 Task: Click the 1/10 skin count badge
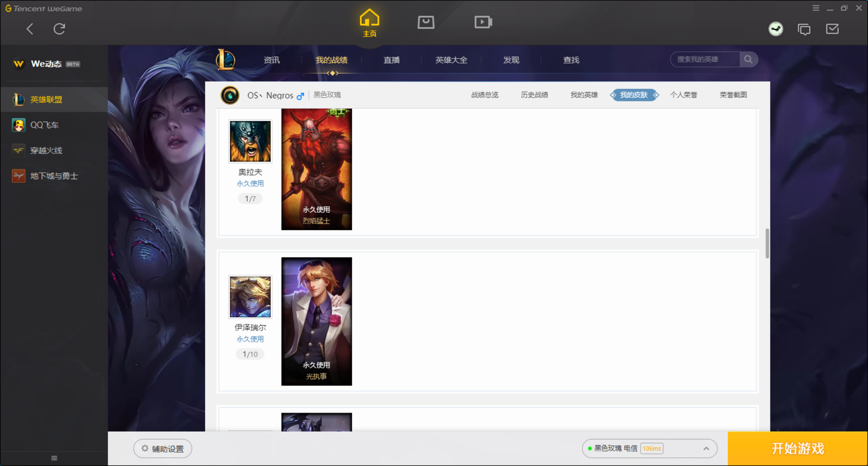click(250, 354)
